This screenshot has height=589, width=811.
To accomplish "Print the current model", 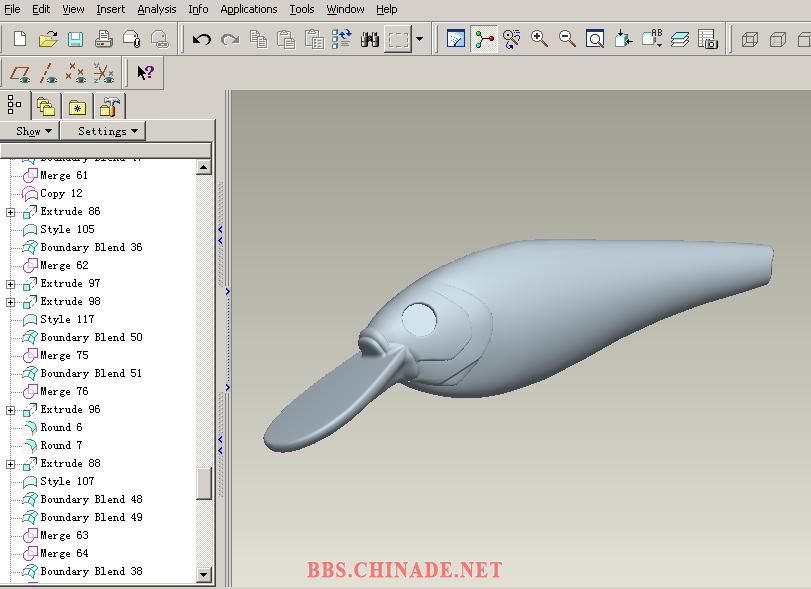I will tap(103, 39).
